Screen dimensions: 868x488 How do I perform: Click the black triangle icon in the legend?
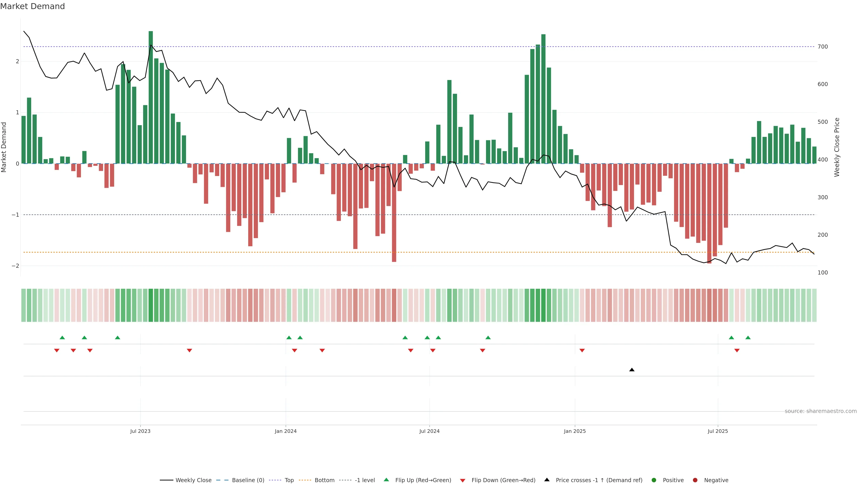point(547,480)
